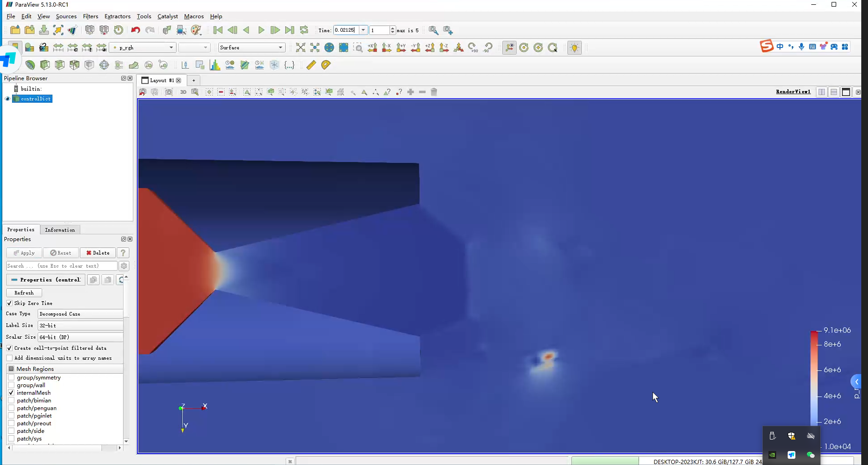
Task: Open the Label Size dropdown
Action: click(80, 325)
